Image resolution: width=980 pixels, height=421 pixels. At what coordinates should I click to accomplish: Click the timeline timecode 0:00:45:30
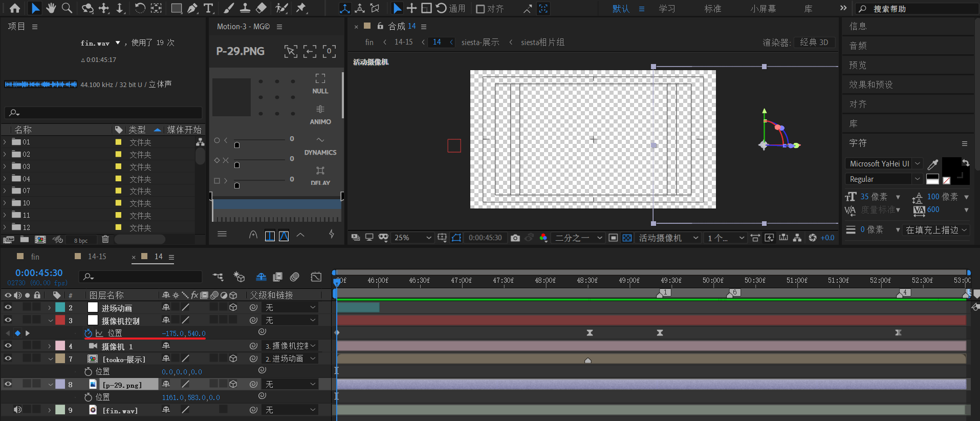point(39,273)
